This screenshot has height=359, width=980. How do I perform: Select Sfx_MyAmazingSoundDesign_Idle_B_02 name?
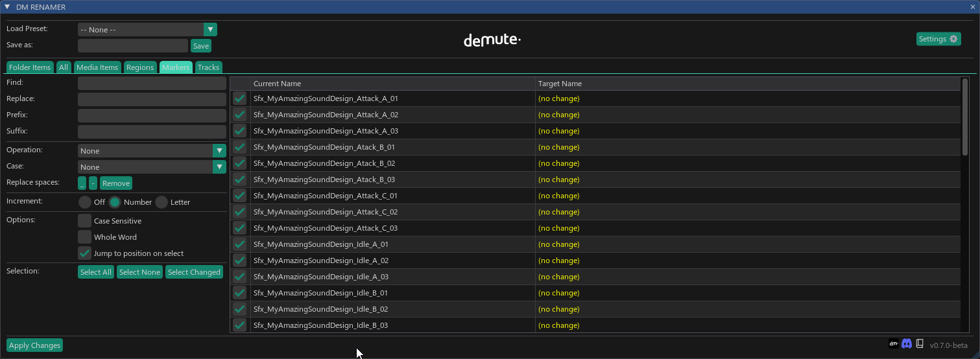[320, 309]
